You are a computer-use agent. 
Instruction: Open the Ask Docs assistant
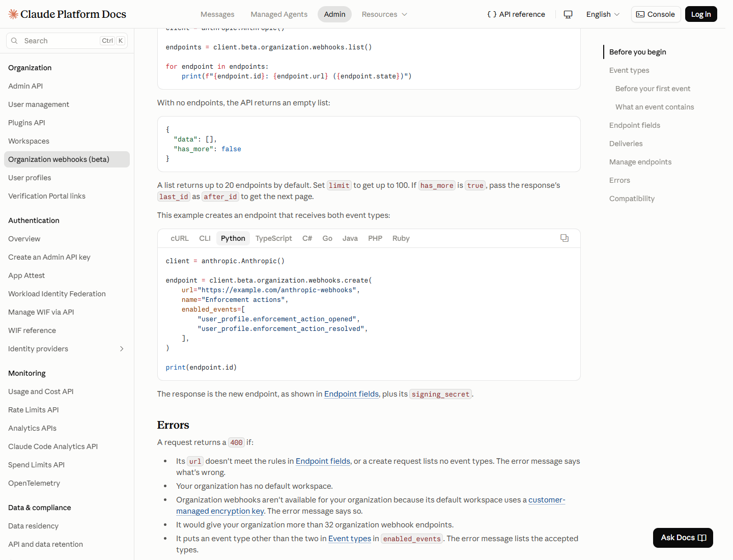tap(683, 538)
